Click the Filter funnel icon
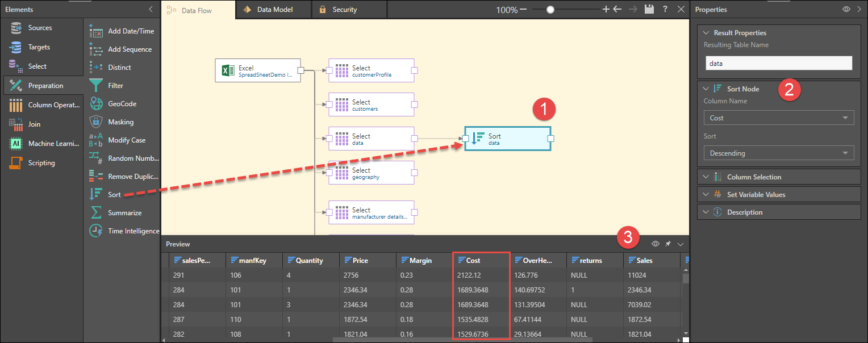The height and width of the screenshot is (343, 868). point(96,86)
